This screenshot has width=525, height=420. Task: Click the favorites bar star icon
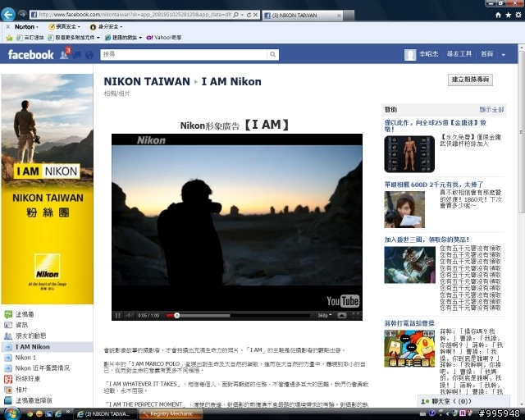(x=9, y=38)
